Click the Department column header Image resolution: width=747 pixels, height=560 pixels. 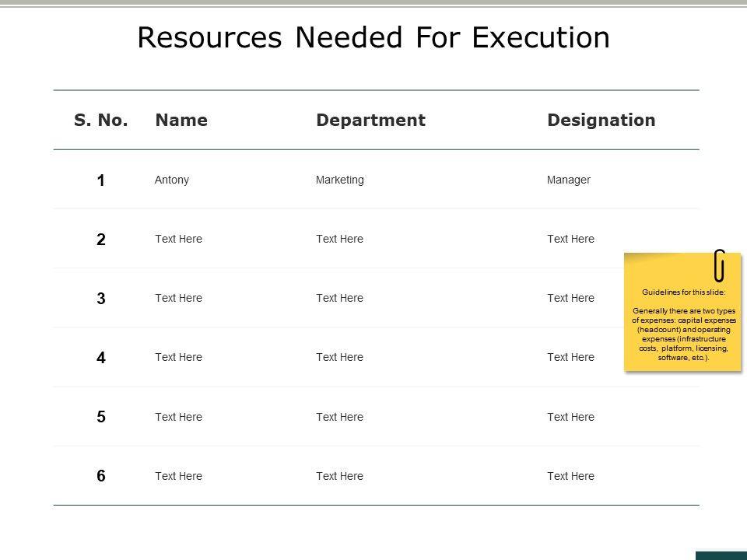tap(370, 120)
